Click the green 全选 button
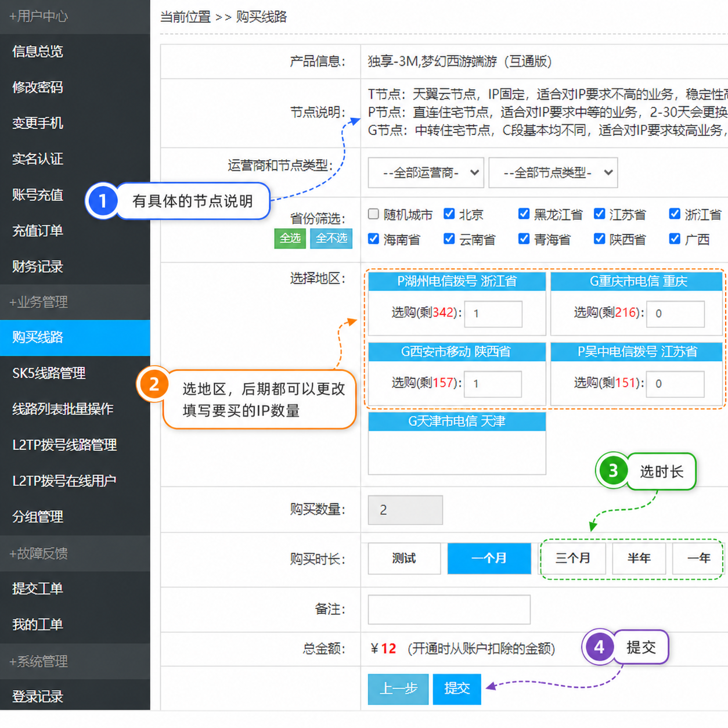The image size is (728, 728). pyautogui.click(x=290, y=239)
